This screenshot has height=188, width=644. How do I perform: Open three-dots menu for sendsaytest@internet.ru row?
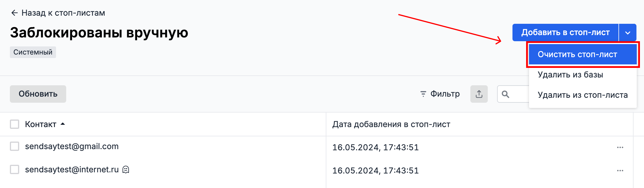(x=620, y=171)
